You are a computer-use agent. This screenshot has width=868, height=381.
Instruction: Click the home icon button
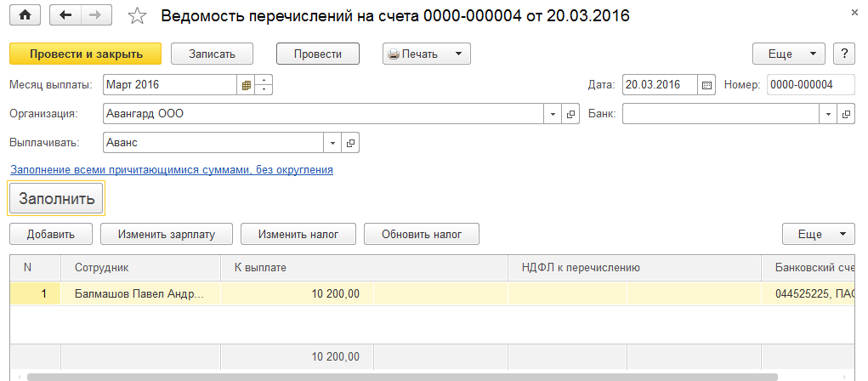(x=25, y=16)
